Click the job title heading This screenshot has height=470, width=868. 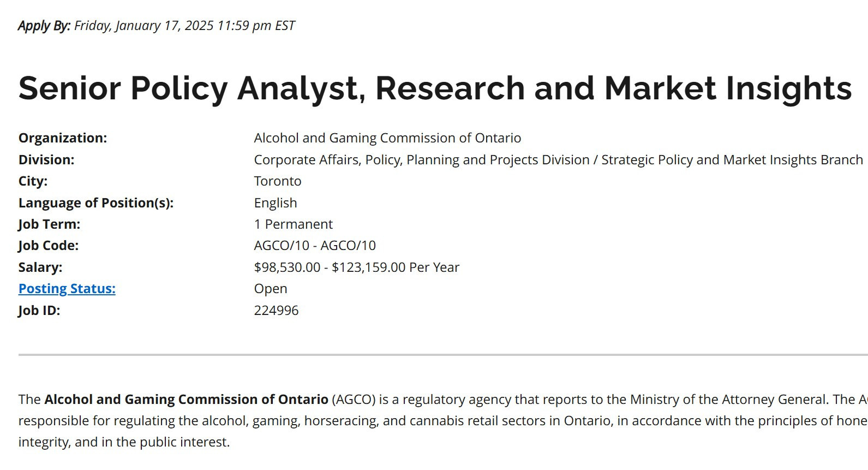[x=435, y=88]
